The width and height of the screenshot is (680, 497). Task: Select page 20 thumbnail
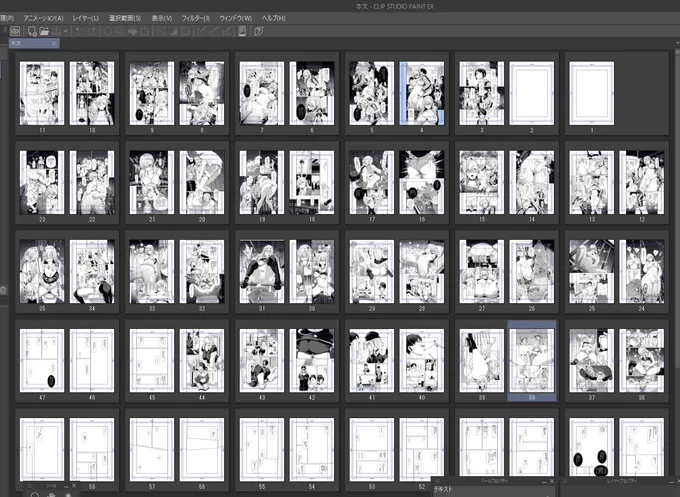pos(202,182)
